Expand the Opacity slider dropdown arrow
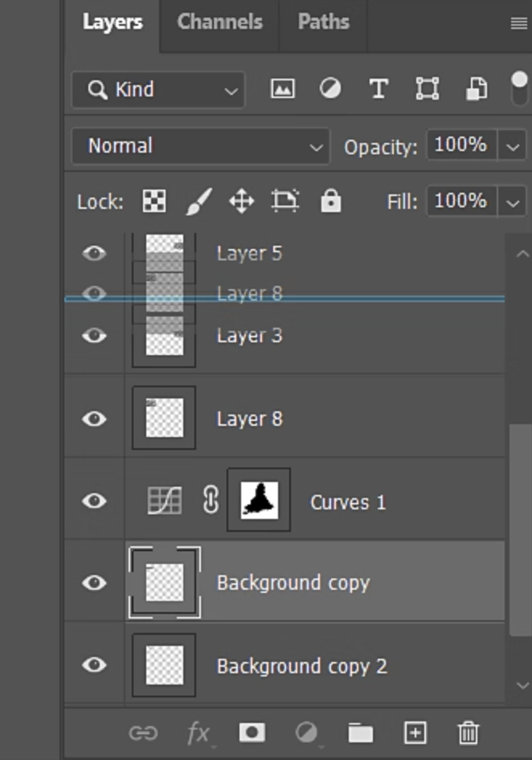The height and width of the screenshot is (760, 532). pos(513,146)
